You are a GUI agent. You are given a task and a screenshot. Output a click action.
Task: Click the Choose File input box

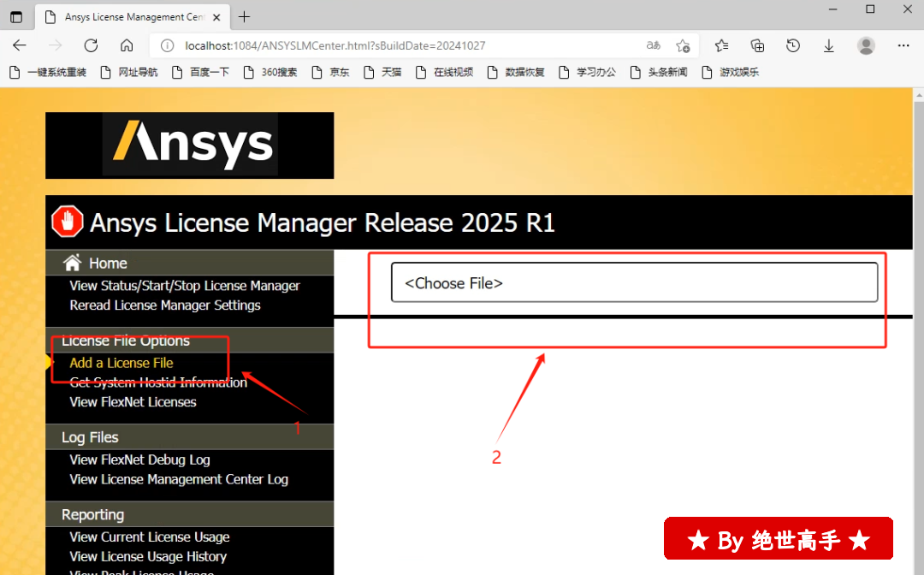click(634, 282)
